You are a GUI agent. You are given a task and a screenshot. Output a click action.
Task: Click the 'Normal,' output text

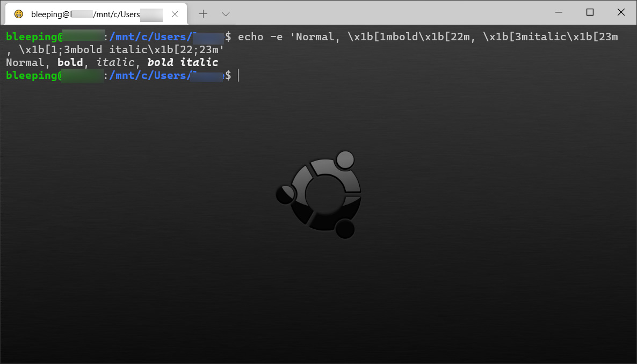[x=28, y=63]
